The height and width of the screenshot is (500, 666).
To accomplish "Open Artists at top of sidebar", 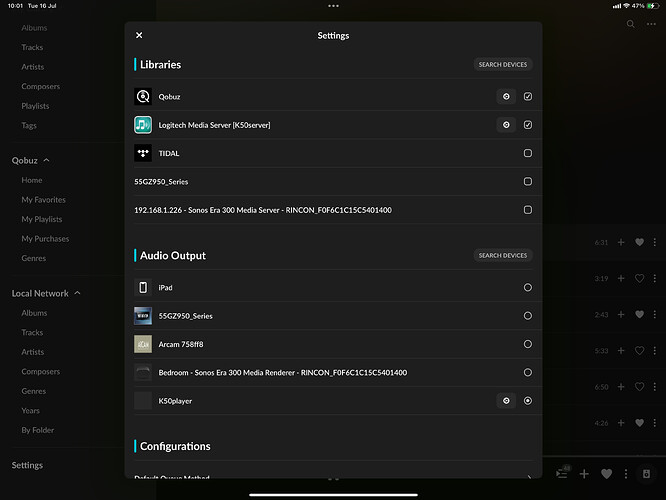I will pyautogui.click(x=32, y=67).
